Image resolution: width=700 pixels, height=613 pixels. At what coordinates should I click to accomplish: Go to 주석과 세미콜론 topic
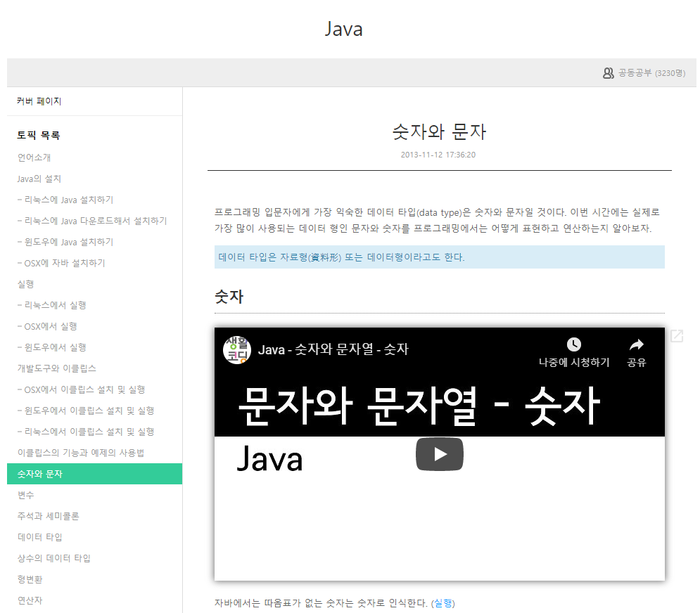(x=49, y=516)
